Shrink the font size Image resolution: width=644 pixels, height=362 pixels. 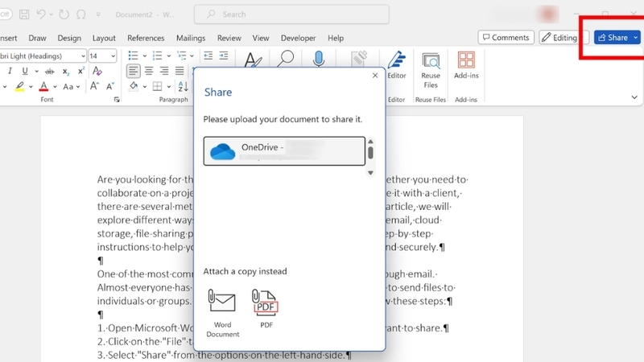click(110, 86)
